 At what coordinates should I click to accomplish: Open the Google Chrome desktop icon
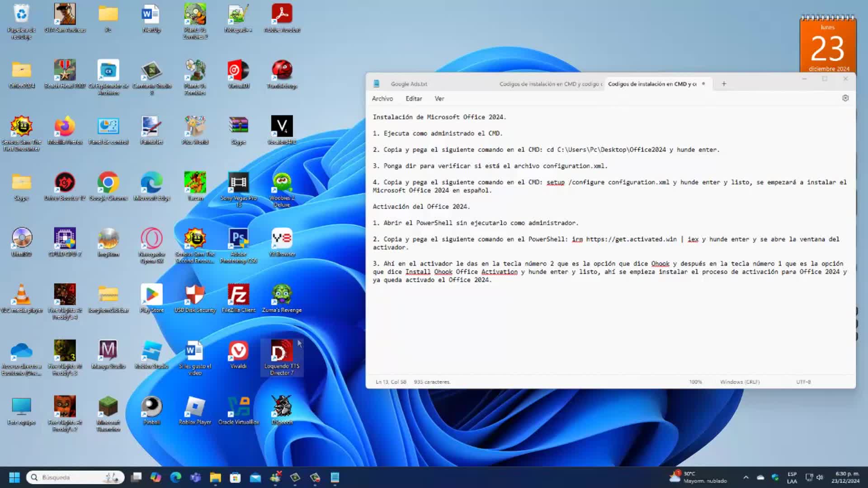[108, 183]
